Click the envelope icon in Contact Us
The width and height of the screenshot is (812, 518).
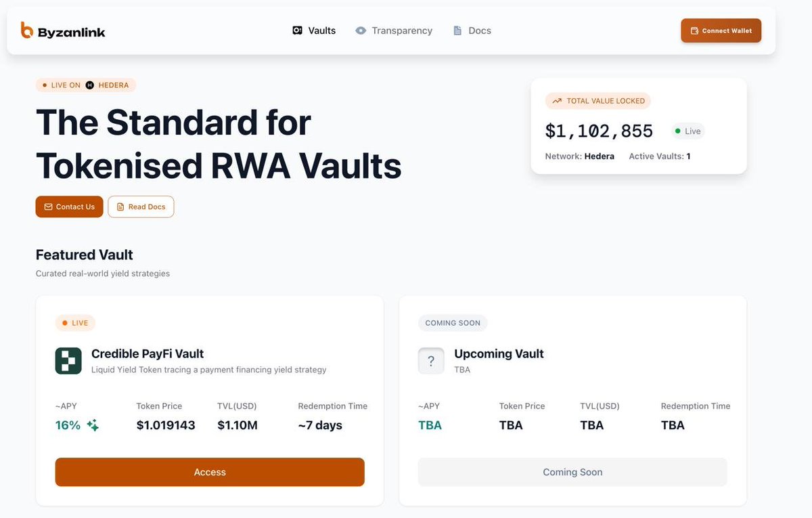[48, 207]
